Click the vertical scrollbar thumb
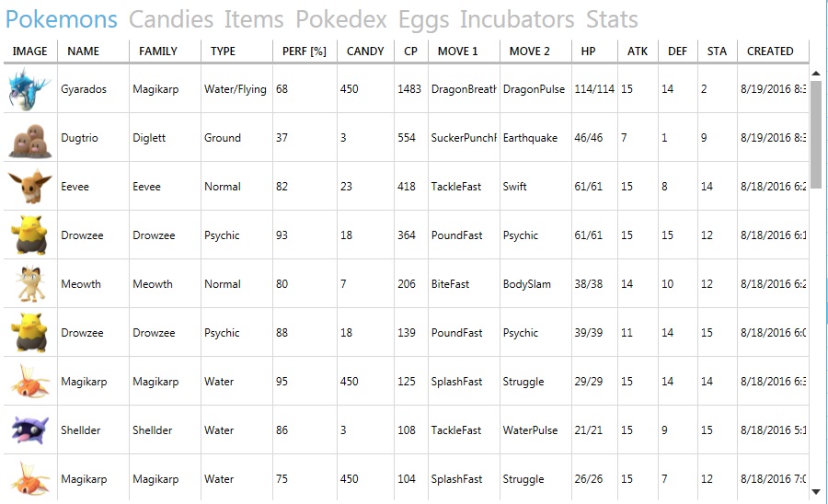The height and width of the screenshot is (504, 828). click(x=816, y=134)
